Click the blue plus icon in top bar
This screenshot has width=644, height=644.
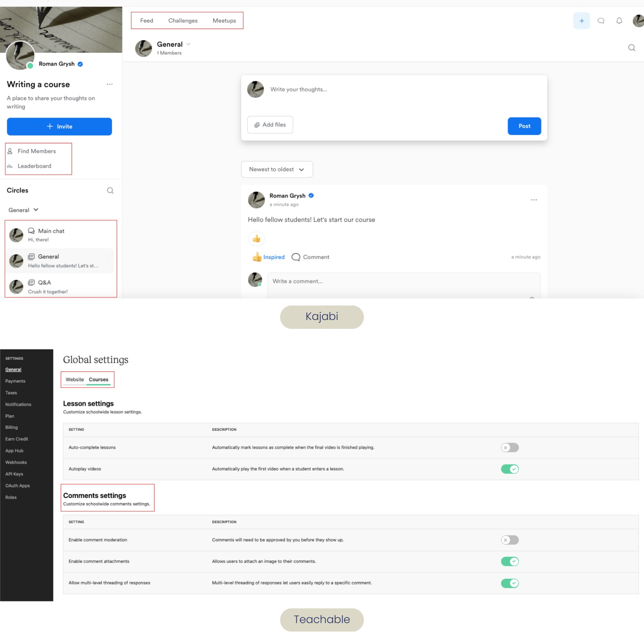click(581, 21)
